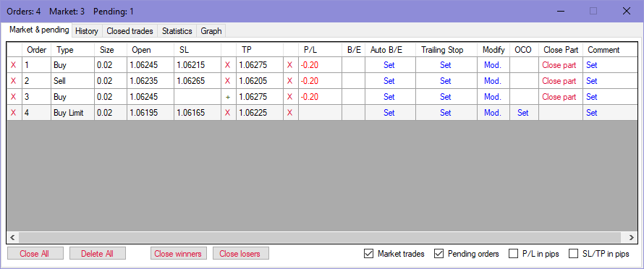Click the Close All button

pos(35,253)
